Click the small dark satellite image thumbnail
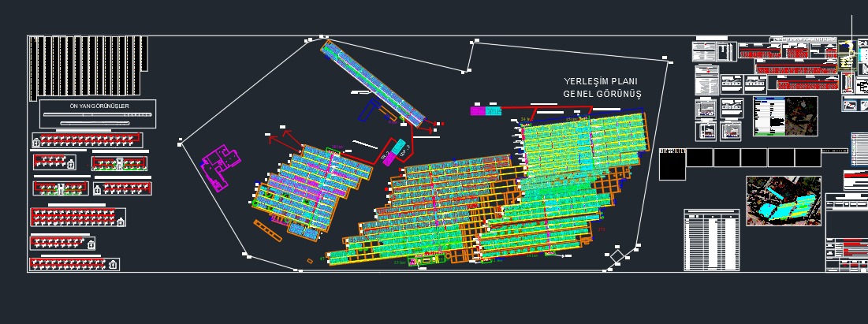 point(796,116)
